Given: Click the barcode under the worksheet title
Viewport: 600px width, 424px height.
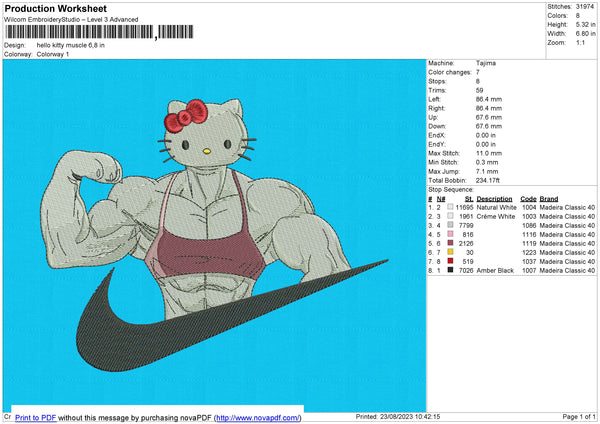Looking at the screenshot, I should tap(99, 32).
